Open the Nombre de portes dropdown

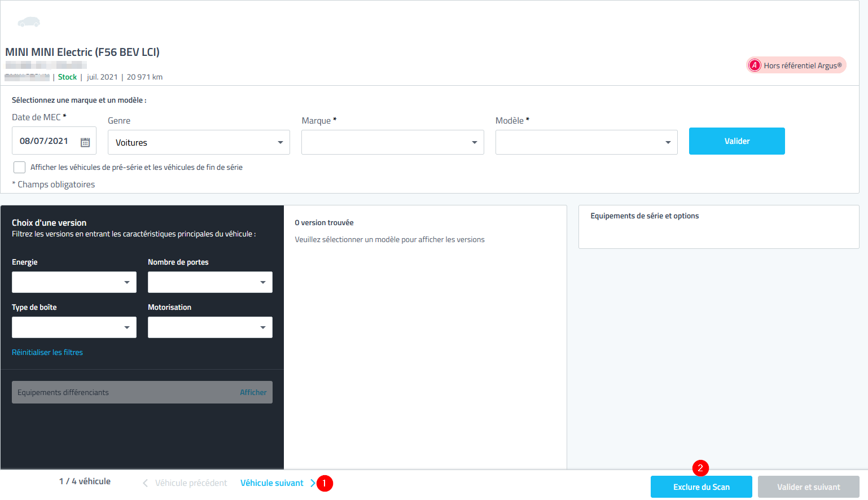210,282
